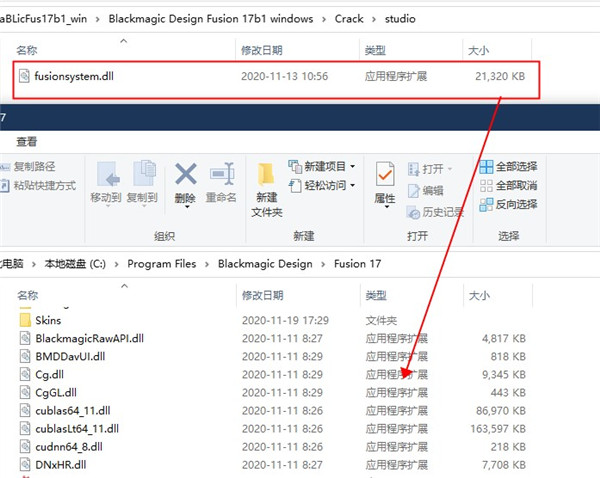Click 反向选择 (Invert selection)
This screenshot has width=600, height=478.
[508, 204]
